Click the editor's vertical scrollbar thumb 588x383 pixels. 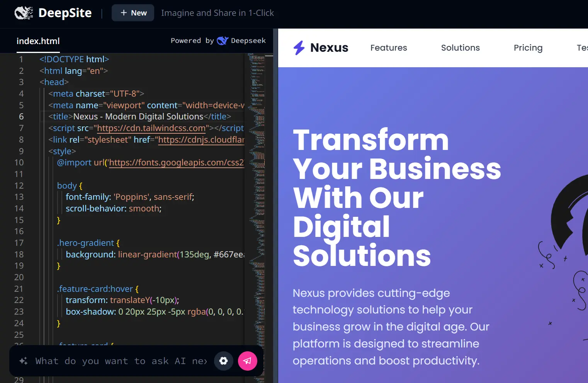click(x=269, y=56)
